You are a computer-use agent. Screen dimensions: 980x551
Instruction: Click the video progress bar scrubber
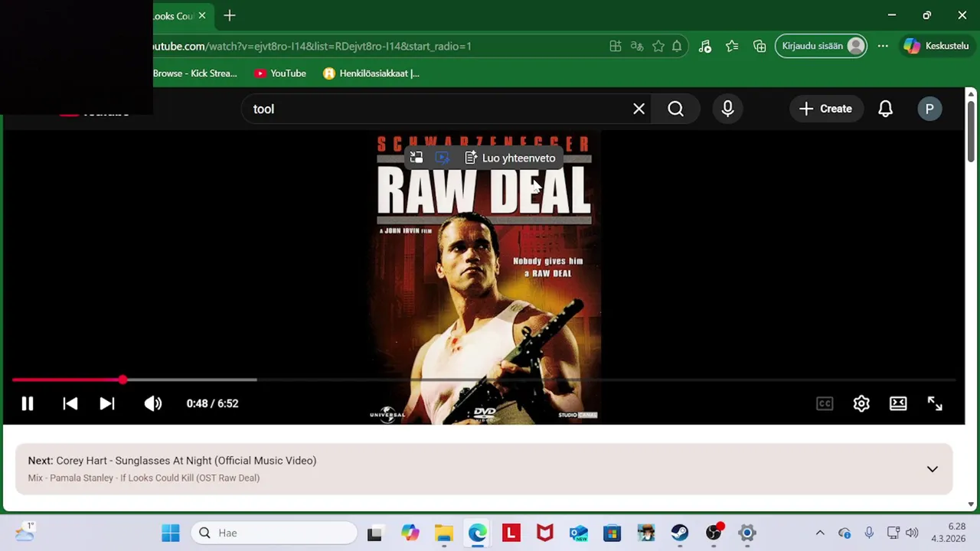(122, 380)
